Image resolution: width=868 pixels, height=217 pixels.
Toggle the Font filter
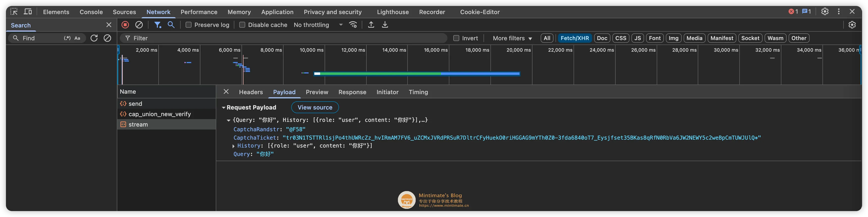[655, 38]
